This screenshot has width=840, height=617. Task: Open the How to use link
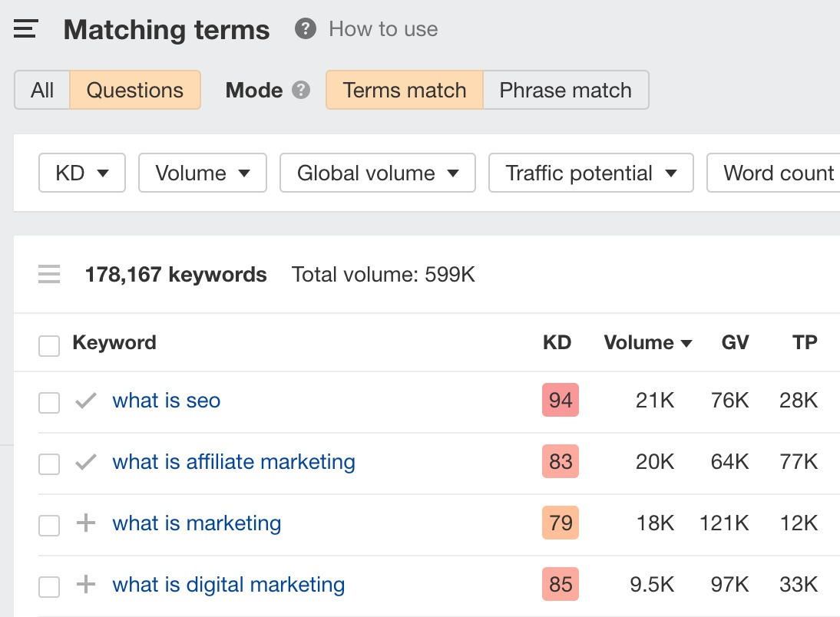(x=383, y=30)
